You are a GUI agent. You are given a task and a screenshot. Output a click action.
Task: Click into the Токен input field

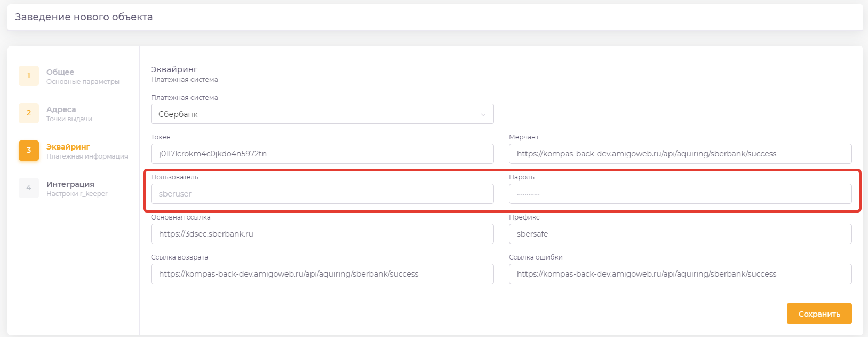tap(322, 154)
